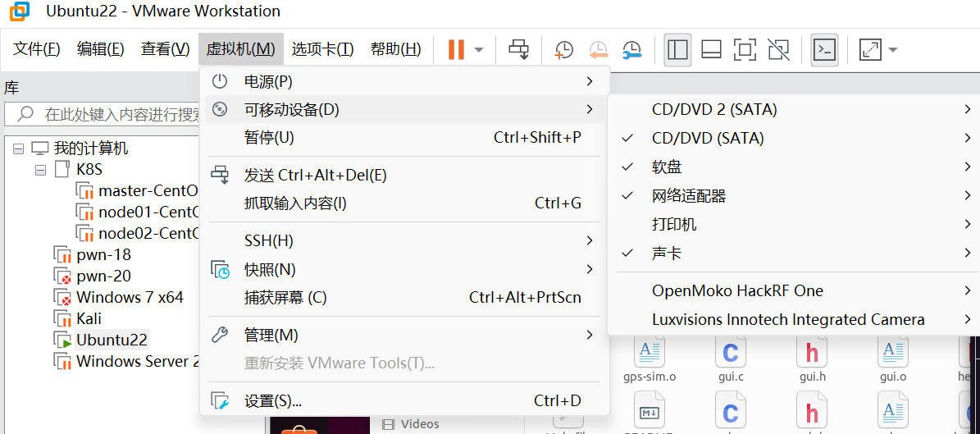Open the 编辑(E) menu
This screenshot has height=434, width=980.
coord(101,48)
